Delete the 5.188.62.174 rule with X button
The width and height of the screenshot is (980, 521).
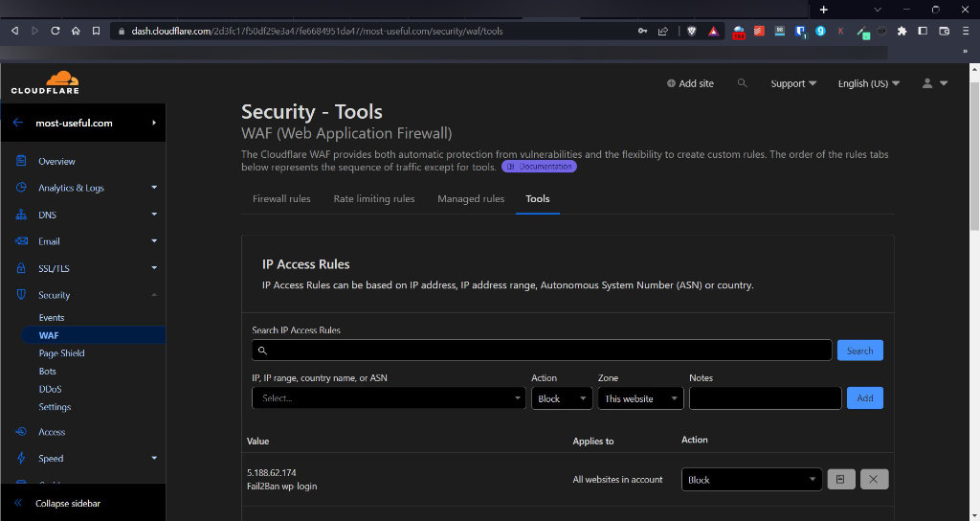click(874, 479)
